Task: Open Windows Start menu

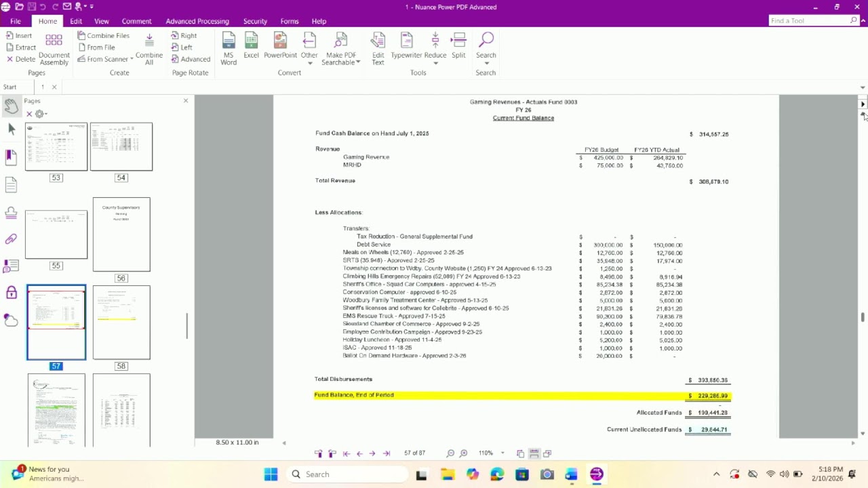Action: tap(271, 474)
